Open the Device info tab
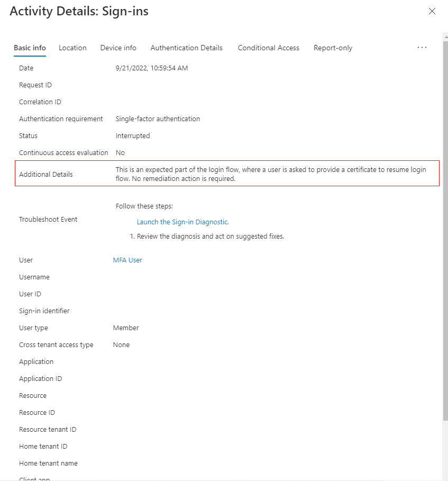This screenshot has height=481, width=448. pyautogui.click(x=118, y=48)
